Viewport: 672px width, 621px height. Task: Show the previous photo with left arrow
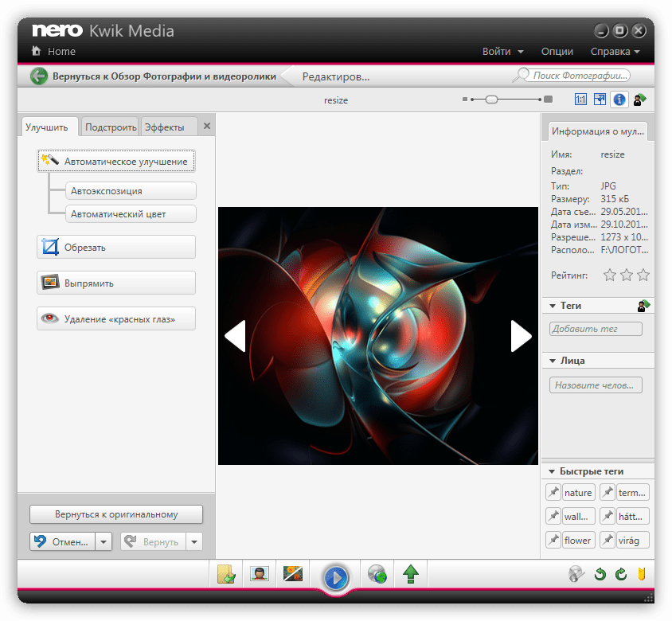pyautogui.click(x=235, y=336)
